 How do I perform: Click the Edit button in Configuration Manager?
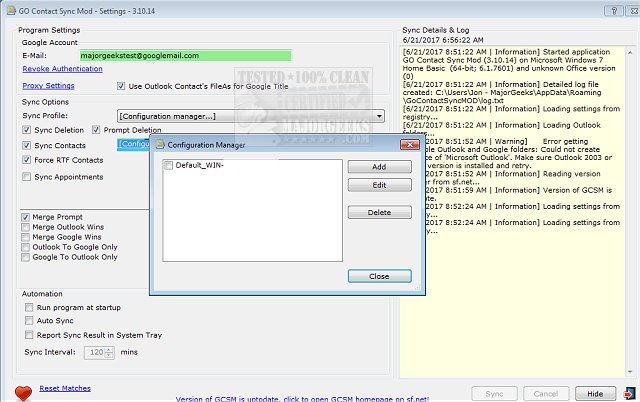[379, 185]
